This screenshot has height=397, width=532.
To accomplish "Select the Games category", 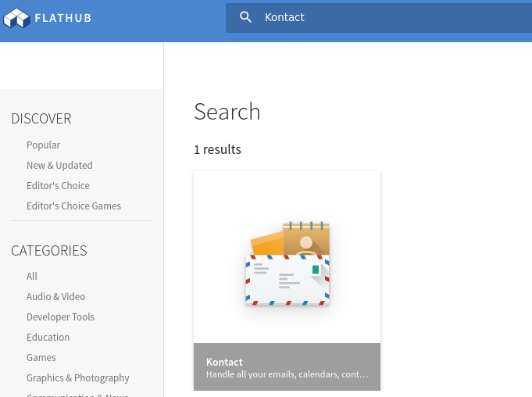I will 41,358.
